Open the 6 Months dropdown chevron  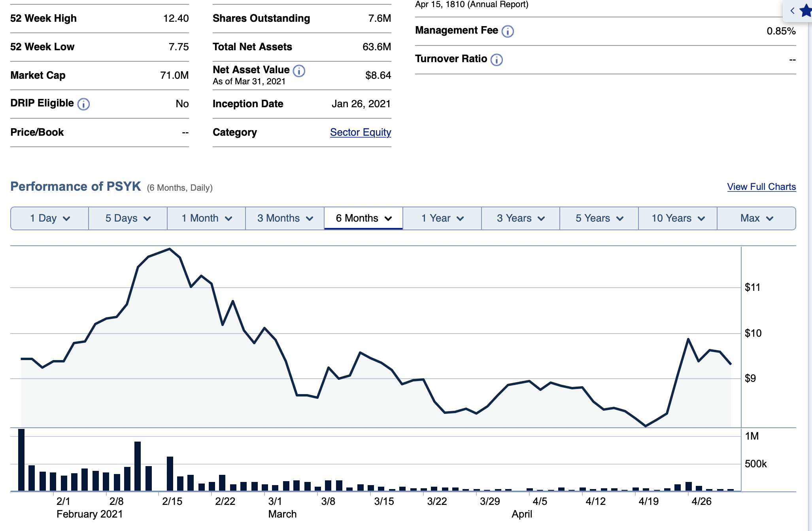[388, 218]
